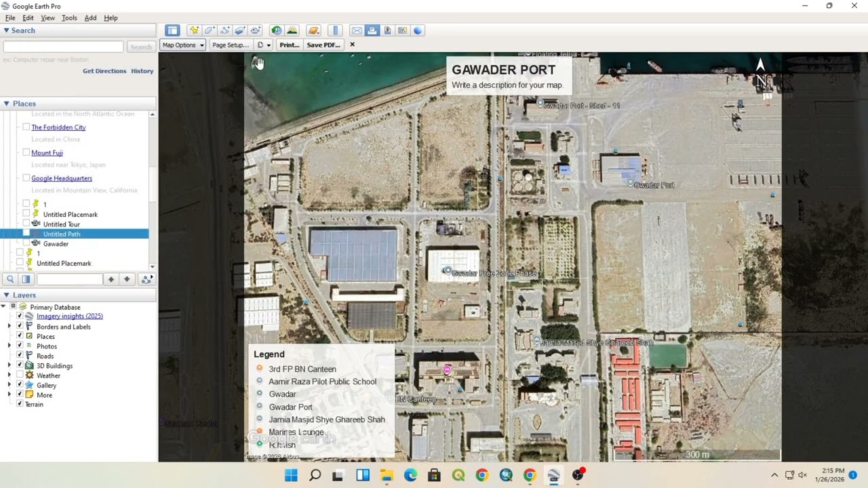Click the Add Image Overlay icon
The image size is (868, 488).
pos(240,30)
